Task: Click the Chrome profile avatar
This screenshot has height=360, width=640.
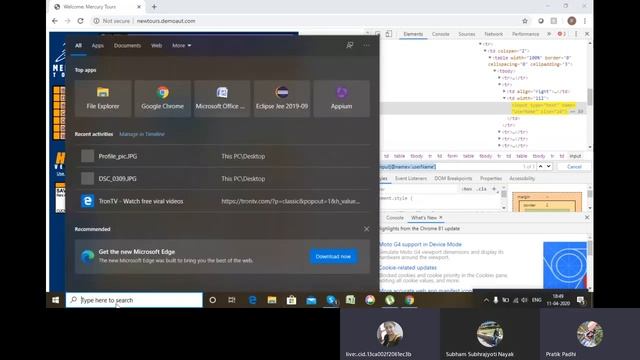Action: [572, 21]
